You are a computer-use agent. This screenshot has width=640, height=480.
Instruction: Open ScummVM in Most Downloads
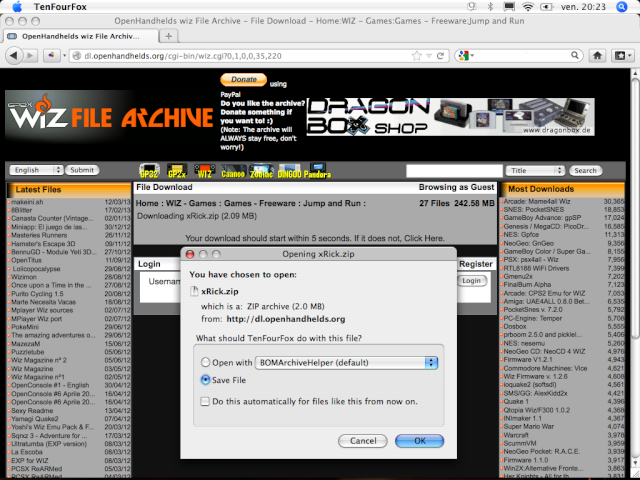click(x=520, y=443)
